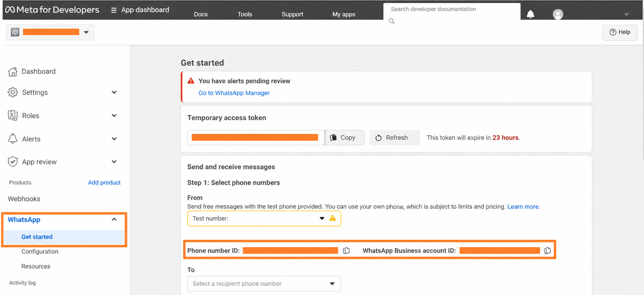Copy the WhatsApp Business account ID
This screenshot has height=295, width=644.
click(x=547, y=251)
